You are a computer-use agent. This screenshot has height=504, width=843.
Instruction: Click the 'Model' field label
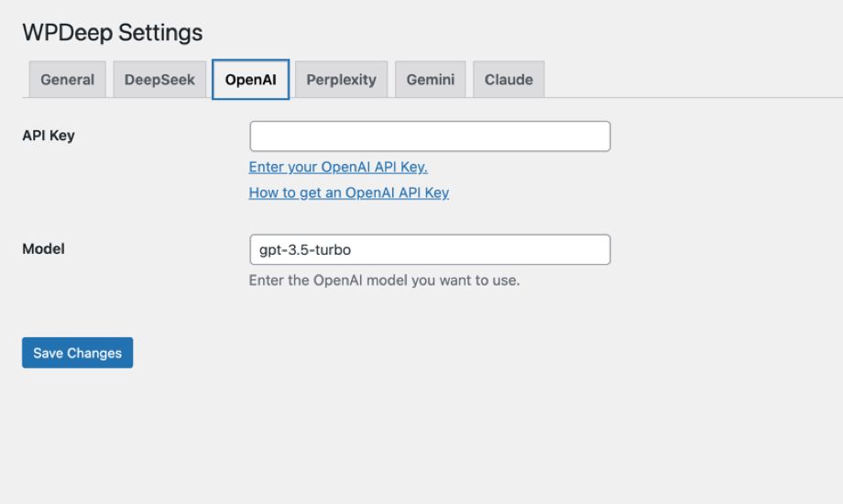43,248
